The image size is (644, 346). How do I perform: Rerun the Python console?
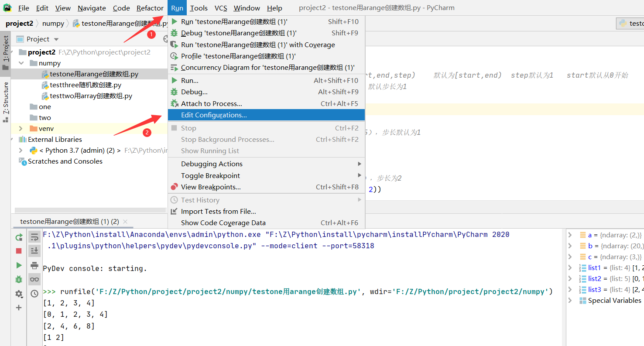(x=19, y=237)
